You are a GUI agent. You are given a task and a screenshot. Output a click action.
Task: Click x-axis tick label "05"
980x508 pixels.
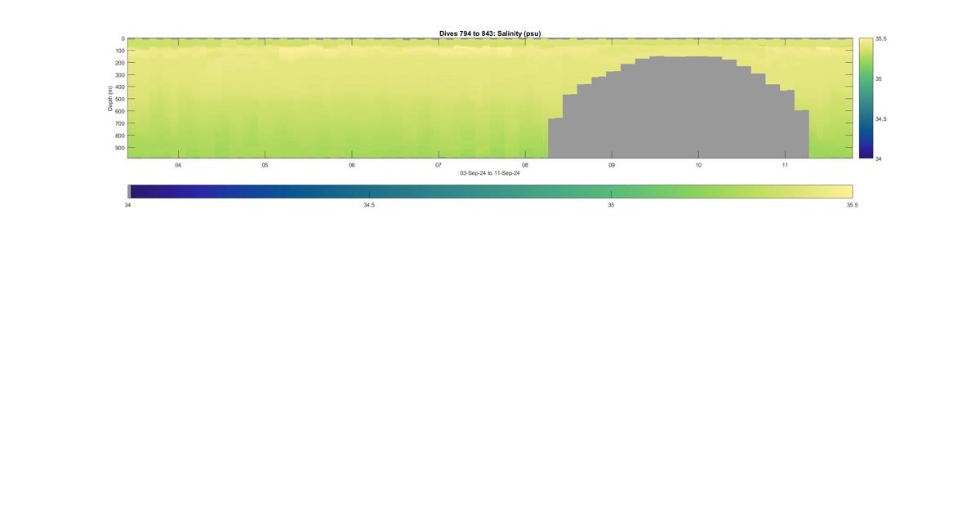tap(265, 165)
